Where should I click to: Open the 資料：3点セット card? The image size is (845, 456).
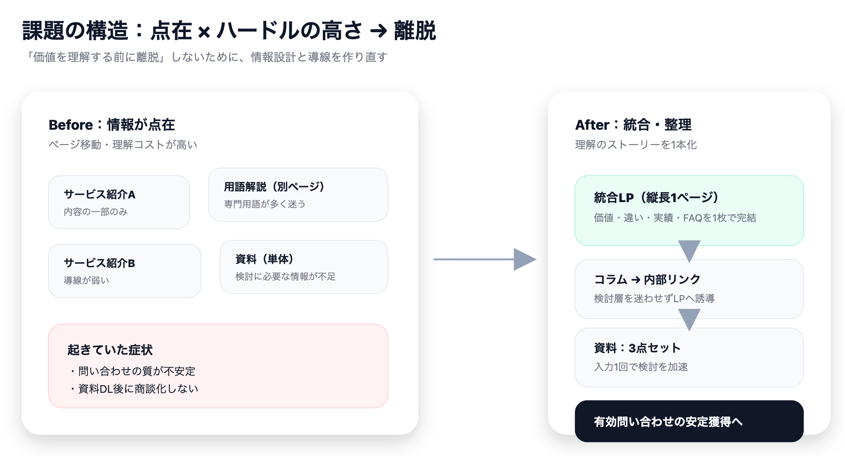(689, 357)
